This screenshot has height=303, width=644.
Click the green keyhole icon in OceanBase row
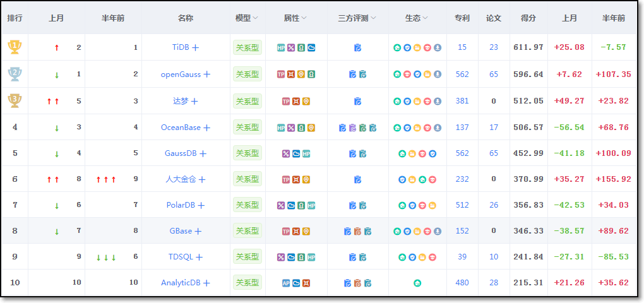tap(301, 128)
